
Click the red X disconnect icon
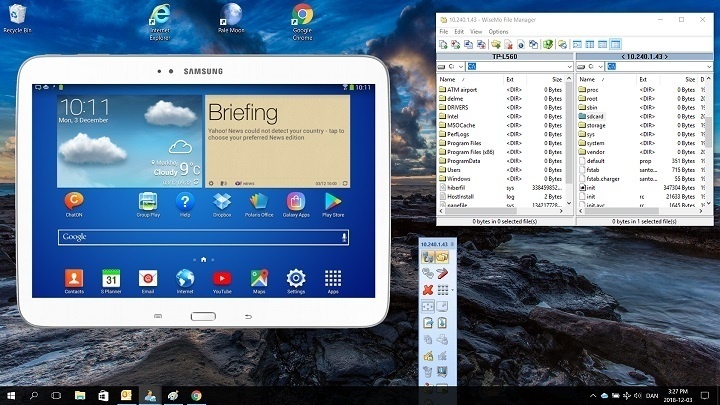pyautogui.click(x=427, y=289)
